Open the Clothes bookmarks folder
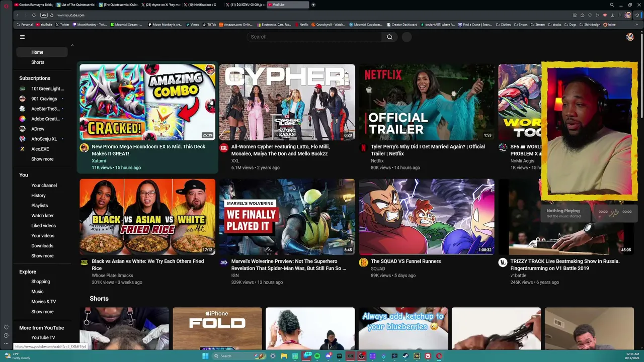Image resolution: width=644 pixels, height=362 pixels. 503,24
